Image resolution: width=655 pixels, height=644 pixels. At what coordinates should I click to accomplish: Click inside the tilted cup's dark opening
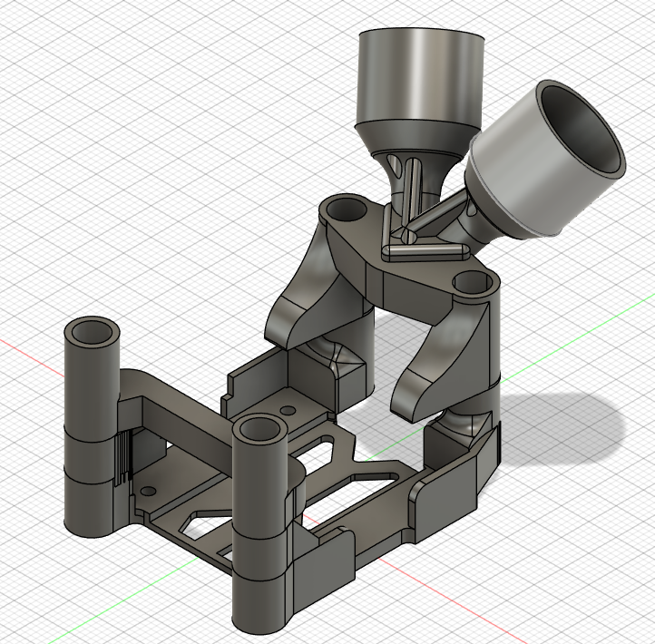point(582,131)
